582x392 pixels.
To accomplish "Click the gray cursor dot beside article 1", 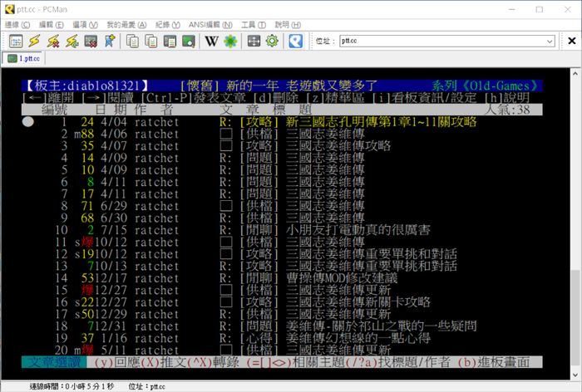I will click(x=27, y=121).
